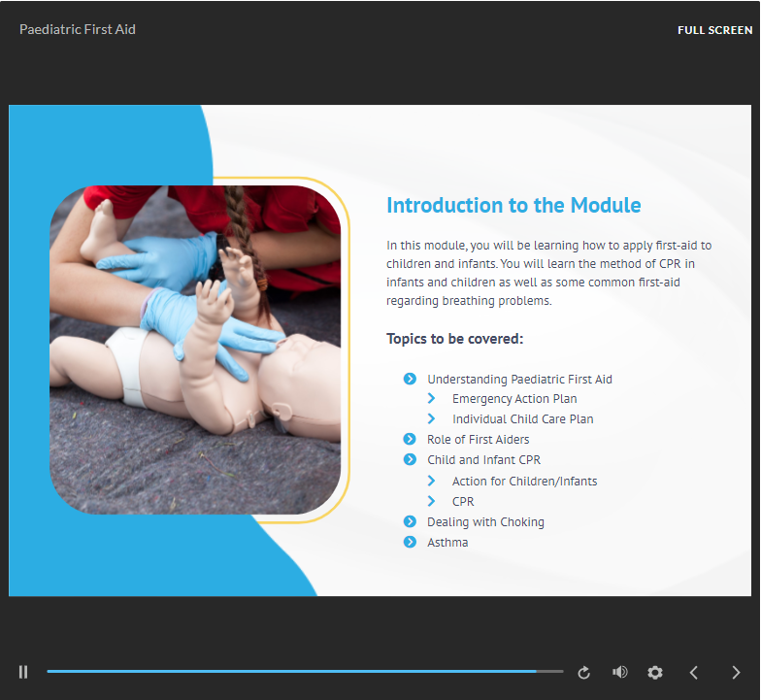Open the player settings gear
The width and height of the screenshot is (761, 700).
tap(655, 672)
